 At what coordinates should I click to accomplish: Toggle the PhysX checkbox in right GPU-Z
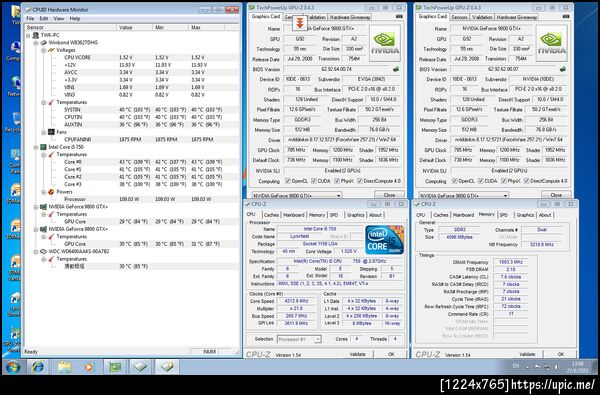tap(505, 181)
